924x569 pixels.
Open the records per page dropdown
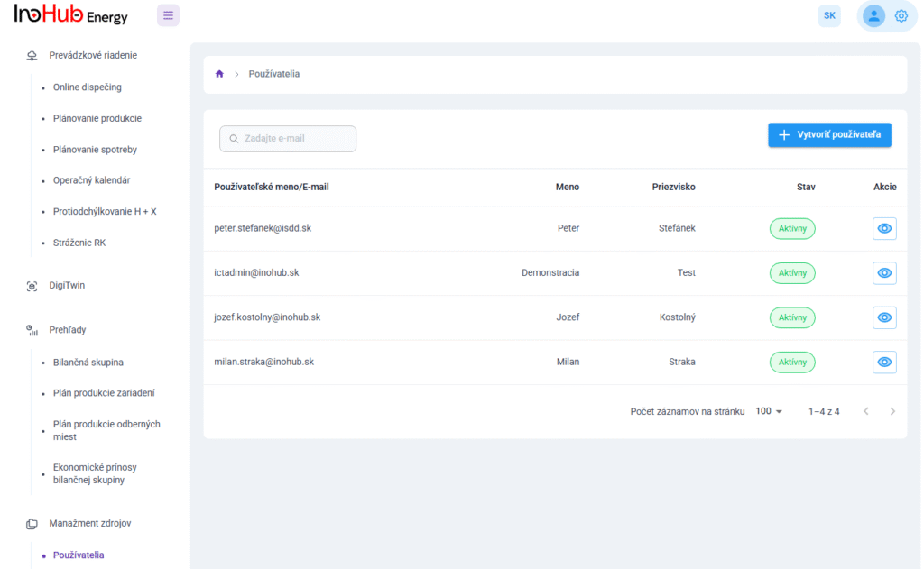[x=769, y=411]
